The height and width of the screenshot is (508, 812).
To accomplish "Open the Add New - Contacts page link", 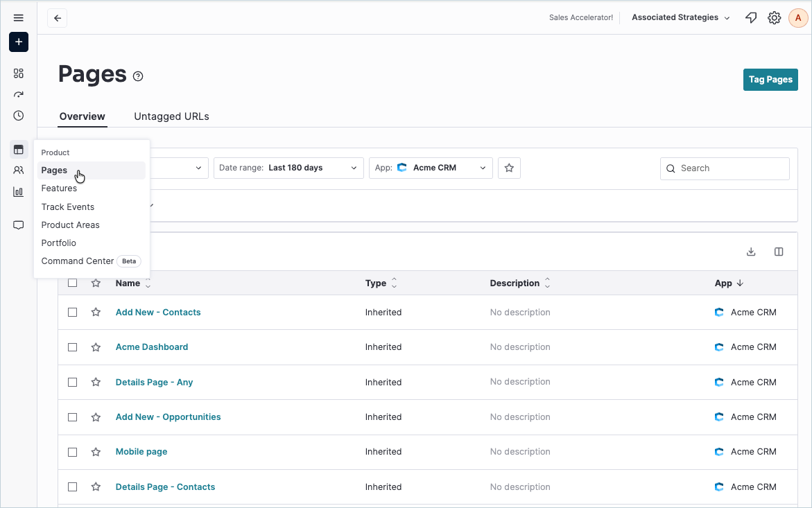I will (x=158, y=313).
